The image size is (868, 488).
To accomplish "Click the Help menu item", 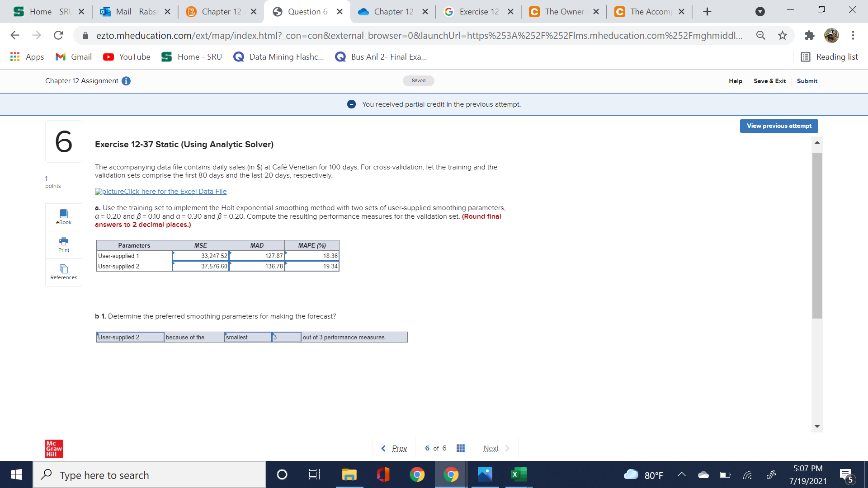I will [x=736, y=80].
